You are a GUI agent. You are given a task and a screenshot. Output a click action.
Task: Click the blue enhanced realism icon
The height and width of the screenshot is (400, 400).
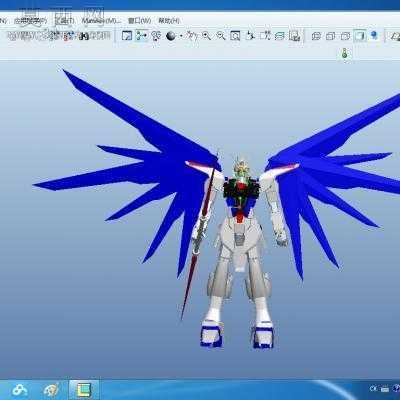pyautogui.click(x=374, y=35)
